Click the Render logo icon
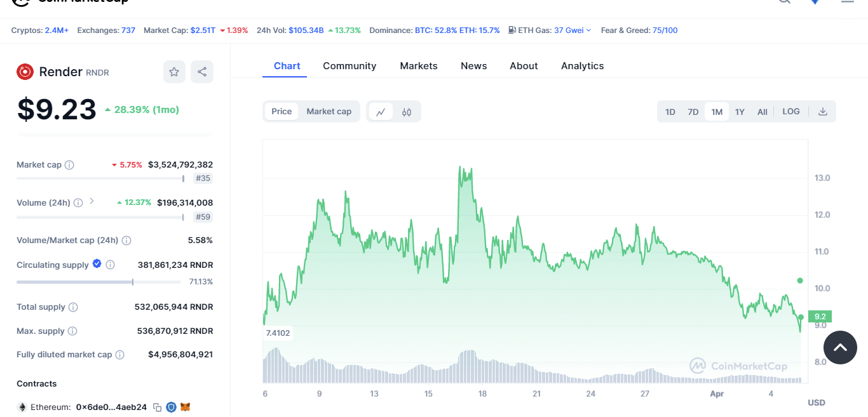Viewport: 868px width, 417px height. click(25, 72)
